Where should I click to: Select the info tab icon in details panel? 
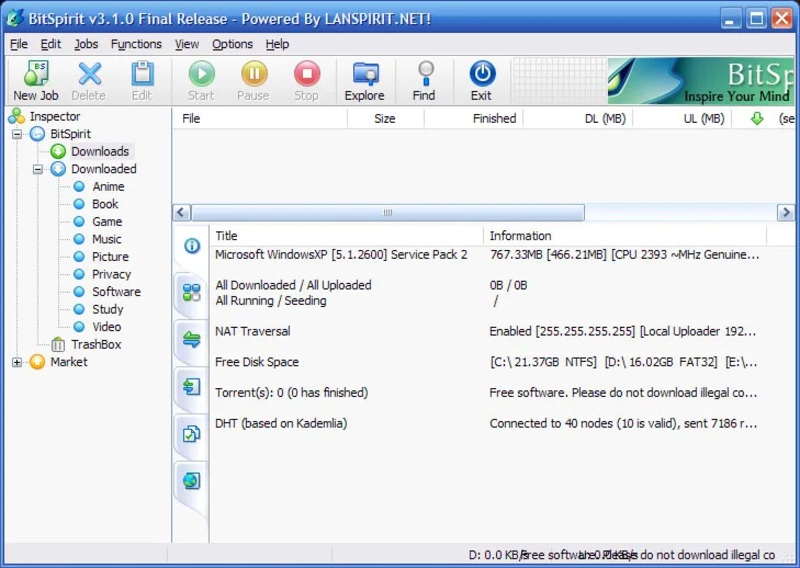point(190,246)
